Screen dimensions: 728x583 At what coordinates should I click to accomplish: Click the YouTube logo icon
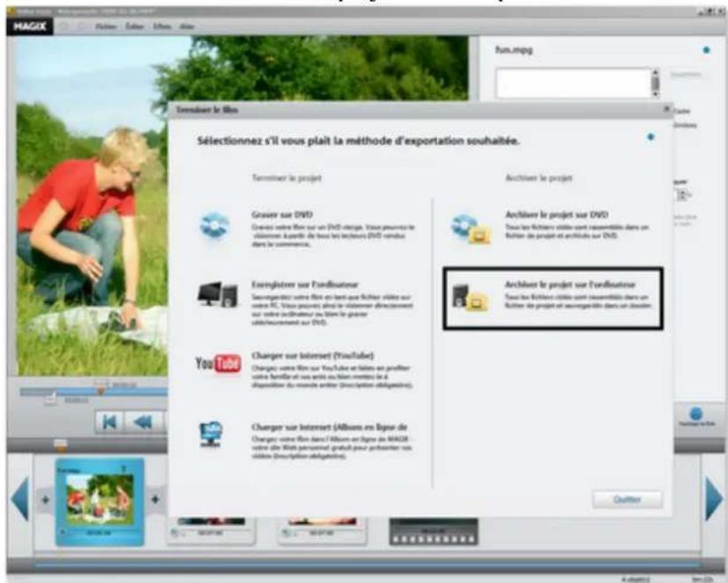(x=219, y=363)
